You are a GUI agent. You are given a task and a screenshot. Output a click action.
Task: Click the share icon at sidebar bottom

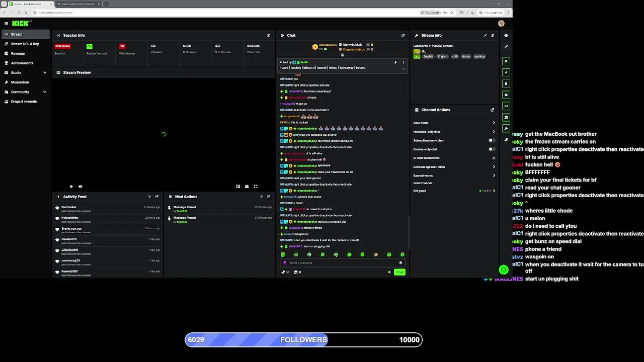click(x=506, y=140)
